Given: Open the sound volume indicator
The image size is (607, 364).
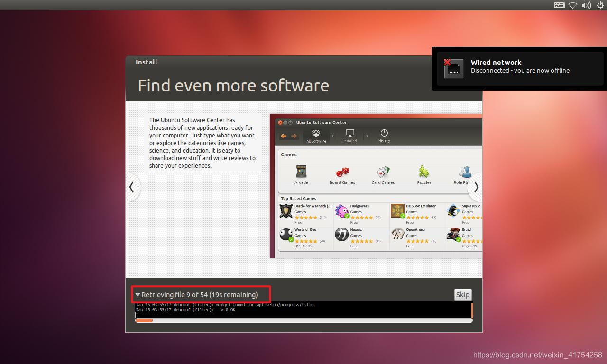Looking at the screenshot, I should point(586,5).
